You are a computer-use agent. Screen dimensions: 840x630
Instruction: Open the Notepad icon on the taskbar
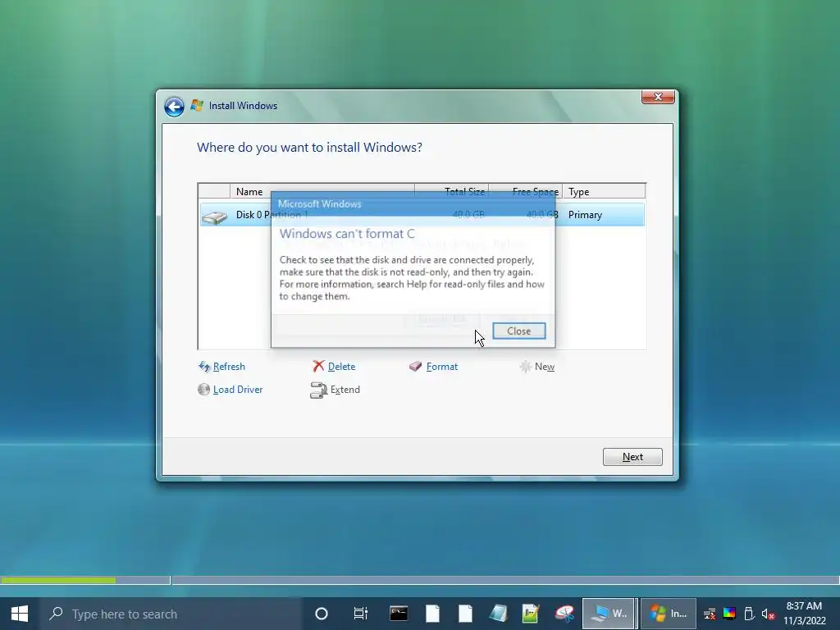(498, 614)
